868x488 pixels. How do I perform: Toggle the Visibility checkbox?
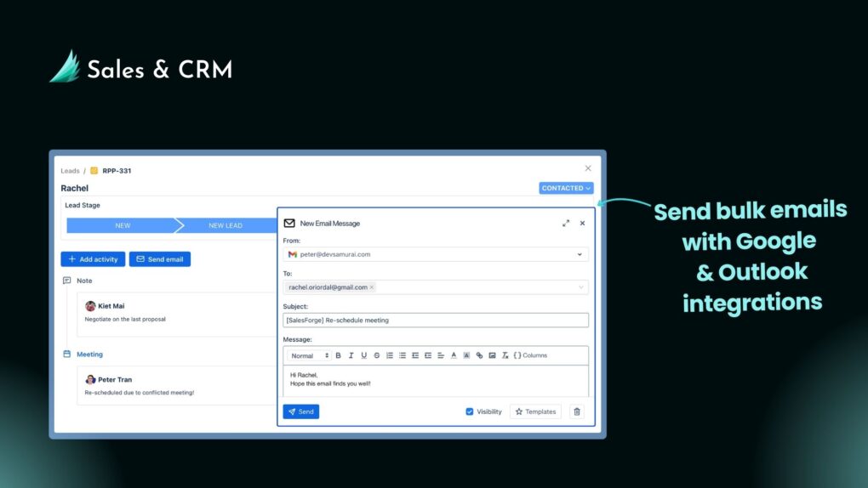coord(470,411)
